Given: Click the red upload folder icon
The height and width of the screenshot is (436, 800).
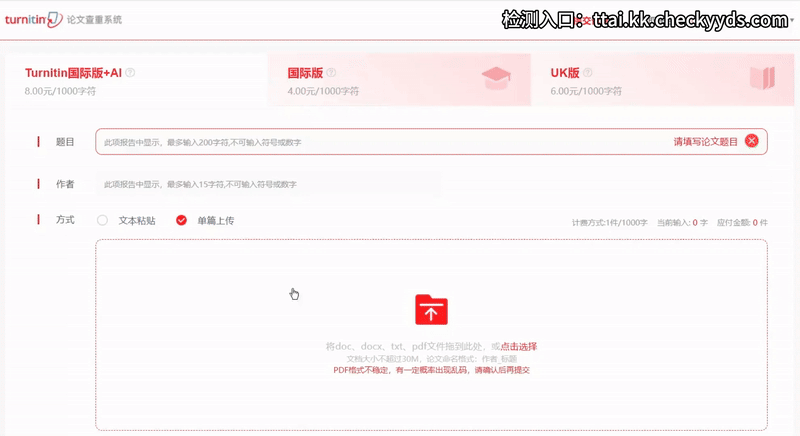Looking at the screenshot, I should (x=431, y=311).
